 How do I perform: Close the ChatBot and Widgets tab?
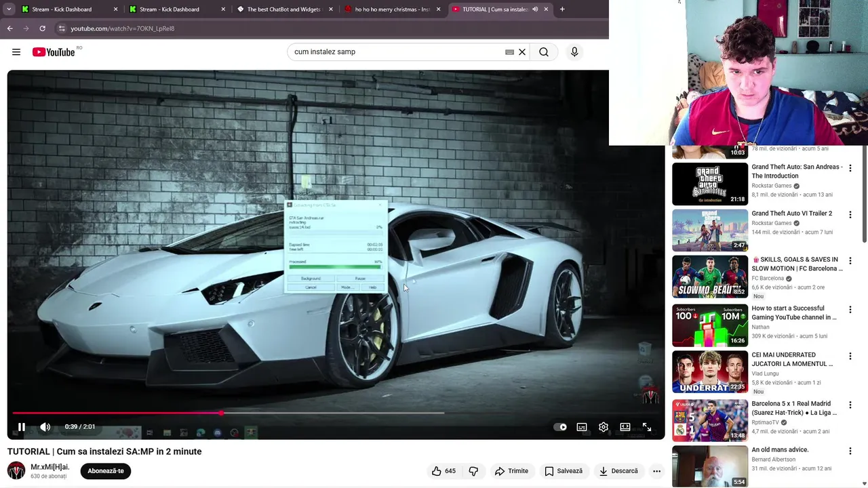coord(330,9)
